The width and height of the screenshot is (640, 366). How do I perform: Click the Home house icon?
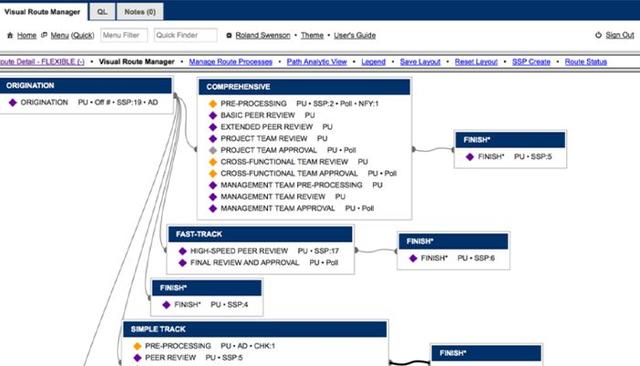tap(10, 35)
